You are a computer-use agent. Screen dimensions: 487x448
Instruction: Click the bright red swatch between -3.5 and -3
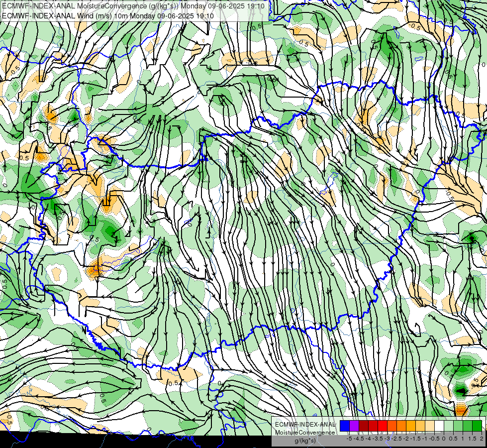383,426
